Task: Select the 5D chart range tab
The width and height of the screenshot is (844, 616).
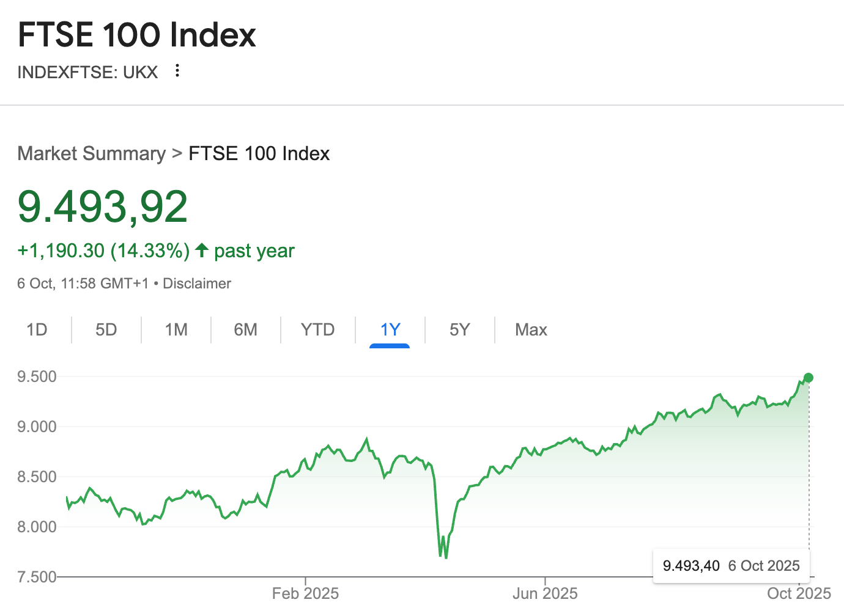Action: tap(106, 330)
